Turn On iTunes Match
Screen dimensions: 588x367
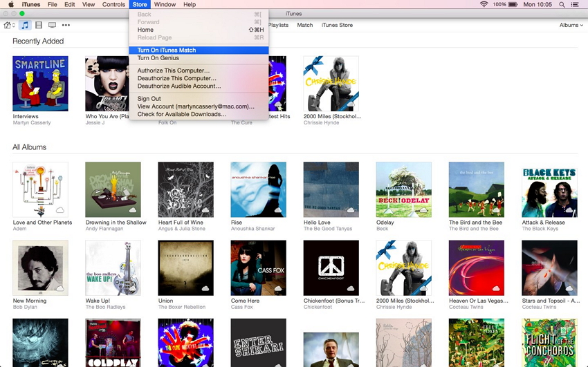[x=167, y=50]
